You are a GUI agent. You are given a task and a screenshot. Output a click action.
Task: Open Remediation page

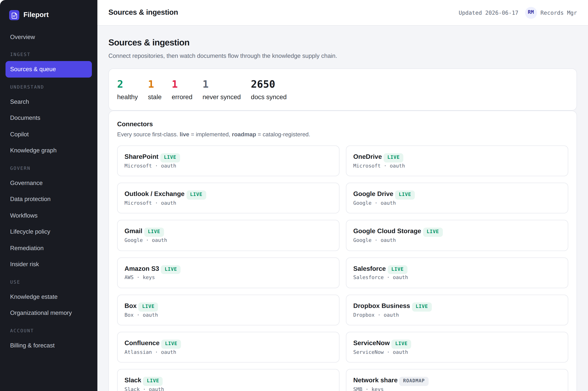pyautogui.click(x=49, y=248)
